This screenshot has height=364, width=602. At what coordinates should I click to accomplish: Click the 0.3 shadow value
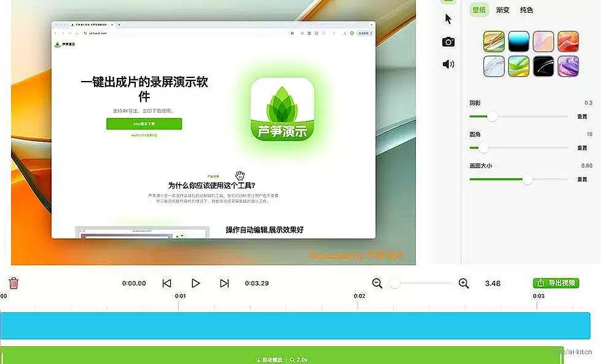click(588, 103)
